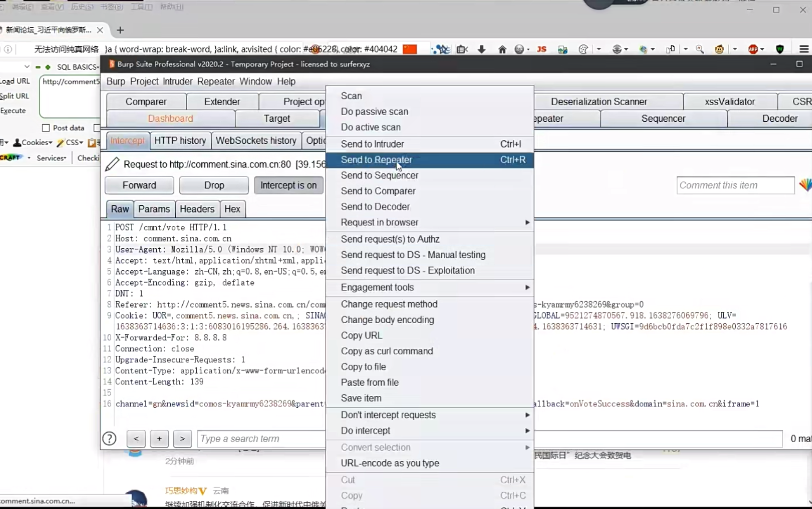Image resolution: width=812 pixels, height=509 pixels.
Task: Click the home icon in Firefox toolbar
Action: [x=502, y=49]
